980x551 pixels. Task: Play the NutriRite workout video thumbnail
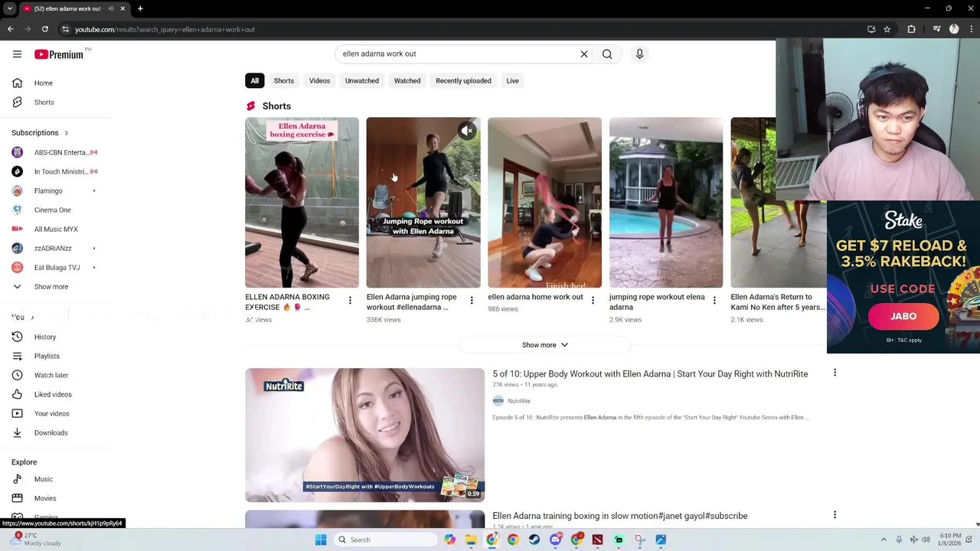tap(364, 435)
